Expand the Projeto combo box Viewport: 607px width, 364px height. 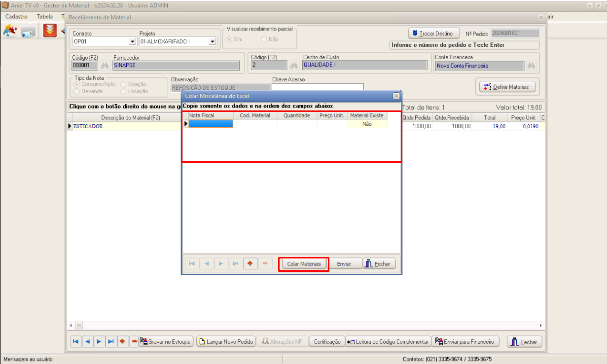tap(213, 42)
